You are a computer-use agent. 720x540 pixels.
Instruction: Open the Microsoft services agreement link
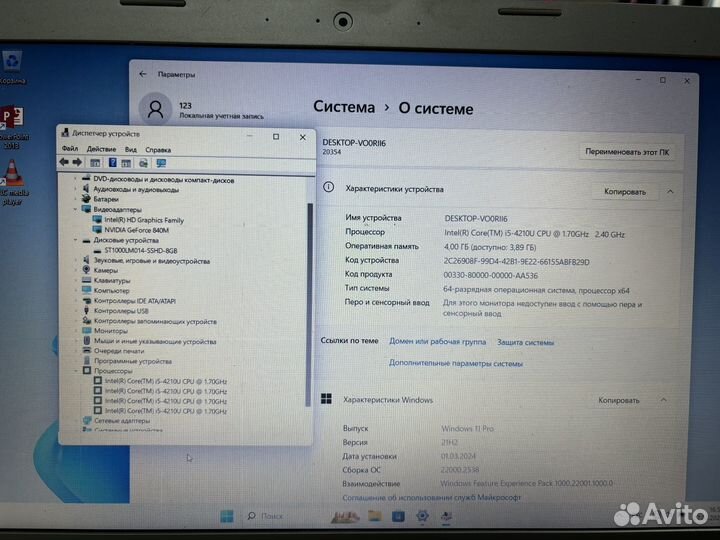click(432, 497)
